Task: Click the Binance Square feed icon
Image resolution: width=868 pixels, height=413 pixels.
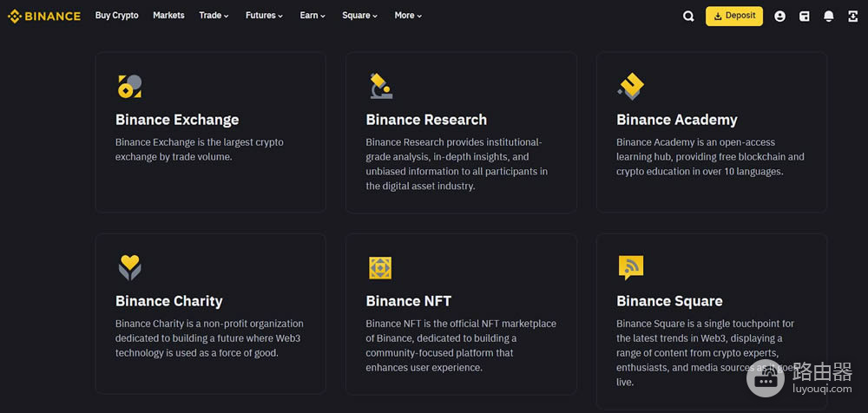Action: tap(631, 268)
